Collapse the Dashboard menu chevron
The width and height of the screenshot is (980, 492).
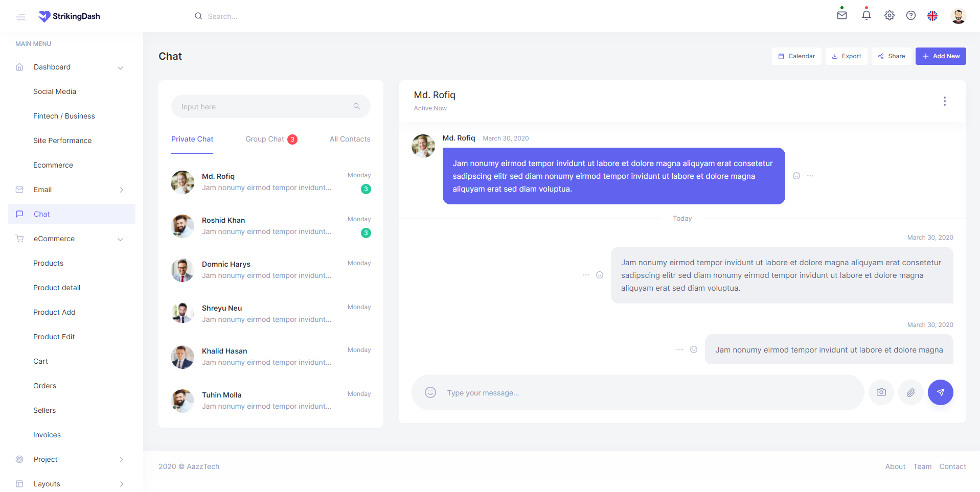coord(121,67)
